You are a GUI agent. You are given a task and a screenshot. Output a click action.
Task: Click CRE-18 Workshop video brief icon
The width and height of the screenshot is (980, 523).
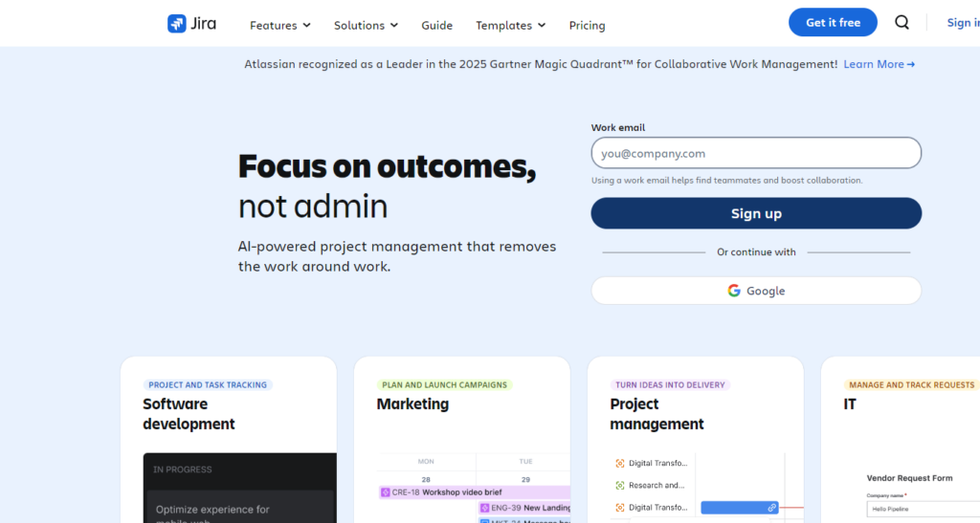(385, 492)
